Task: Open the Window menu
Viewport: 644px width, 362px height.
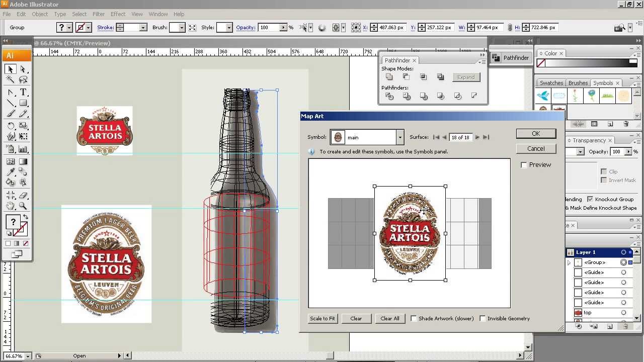Action: pos(158,14)
